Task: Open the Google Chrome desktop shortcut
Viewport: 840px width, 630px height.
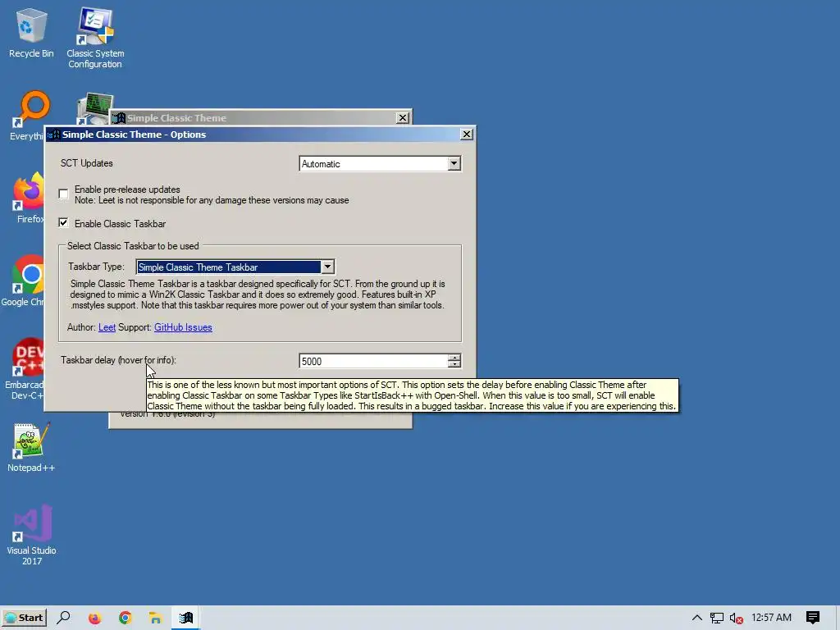Action: click(24, 280)
